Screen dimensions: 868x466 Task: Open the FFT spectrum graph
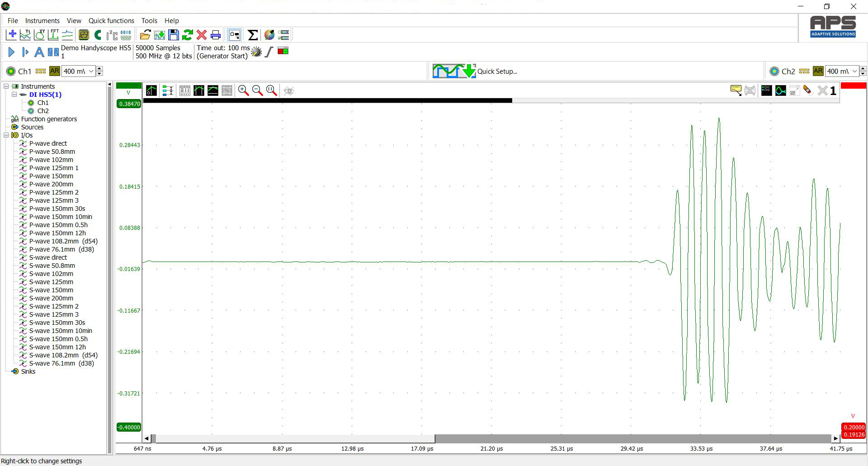click(x=53, y=35)
